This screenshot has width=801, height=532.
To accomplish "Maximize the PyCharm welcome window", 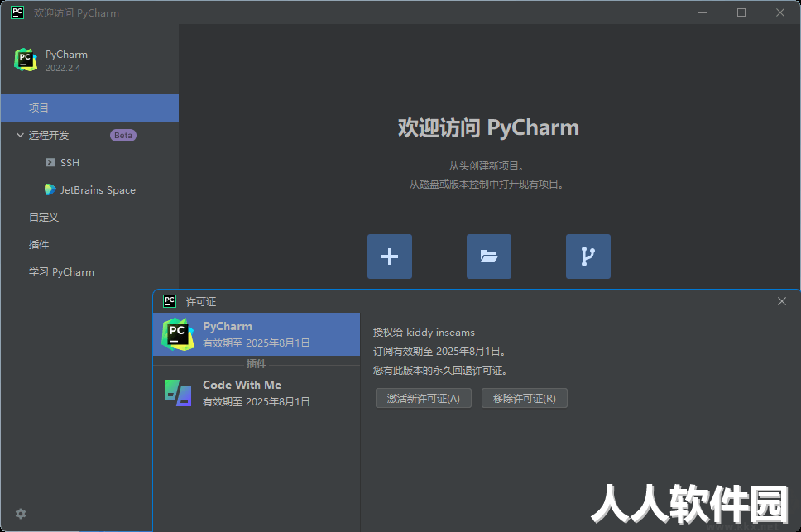I will click(x=741, y=12).
